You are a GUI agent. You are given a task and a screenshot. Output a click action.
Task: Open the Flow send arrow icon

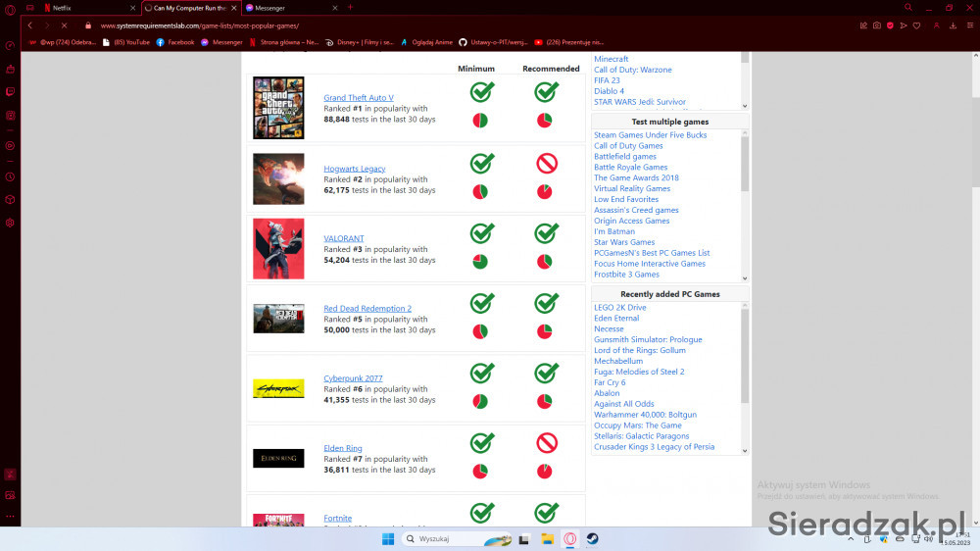point(904,25)
